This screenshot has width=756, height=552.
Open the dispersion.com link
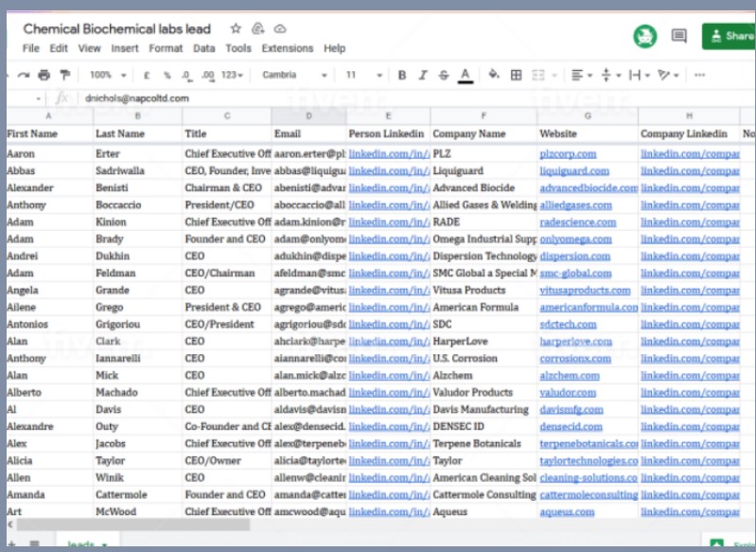[575, 257]
